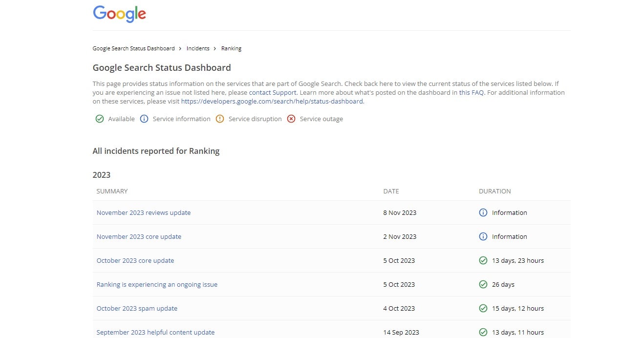Open October 2023 core update incident

135,260
